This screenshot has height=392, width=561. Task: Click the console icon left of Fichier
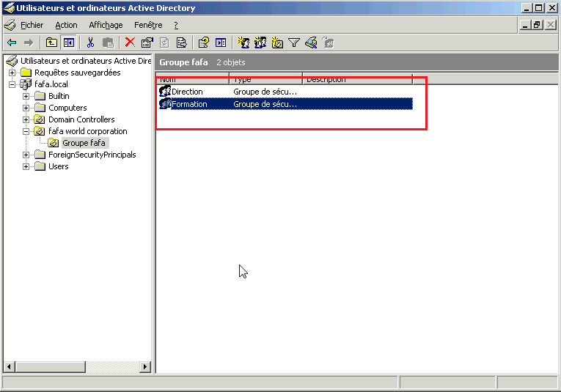[x=10, y=25]
